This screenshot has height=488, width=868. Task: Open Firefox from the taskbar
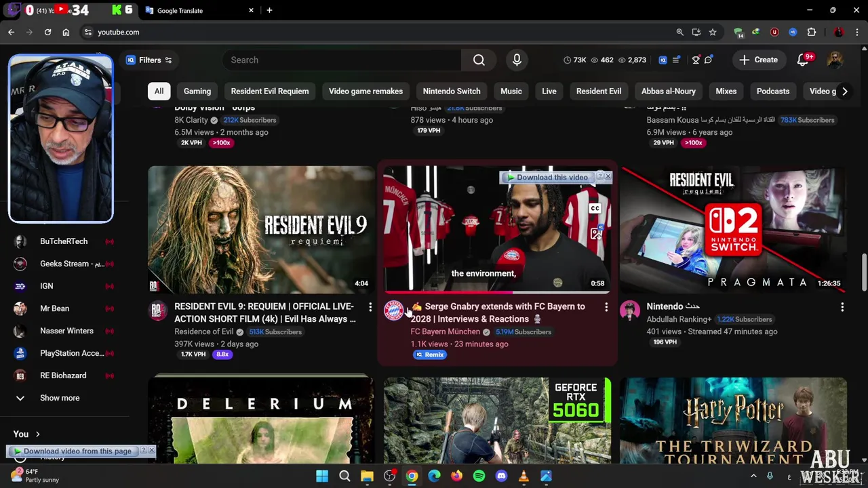[x=456, y=476]
